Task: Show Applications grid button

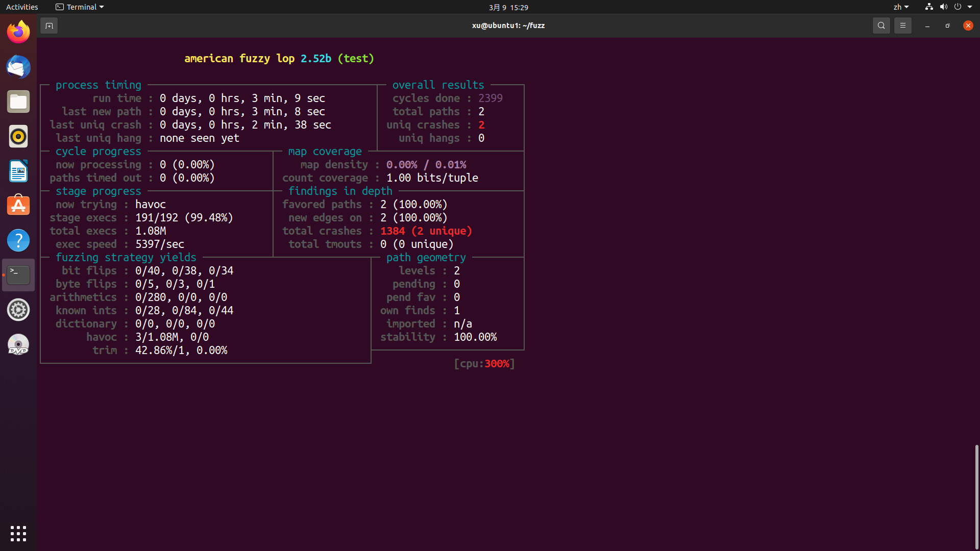Action: coord(18,534)
